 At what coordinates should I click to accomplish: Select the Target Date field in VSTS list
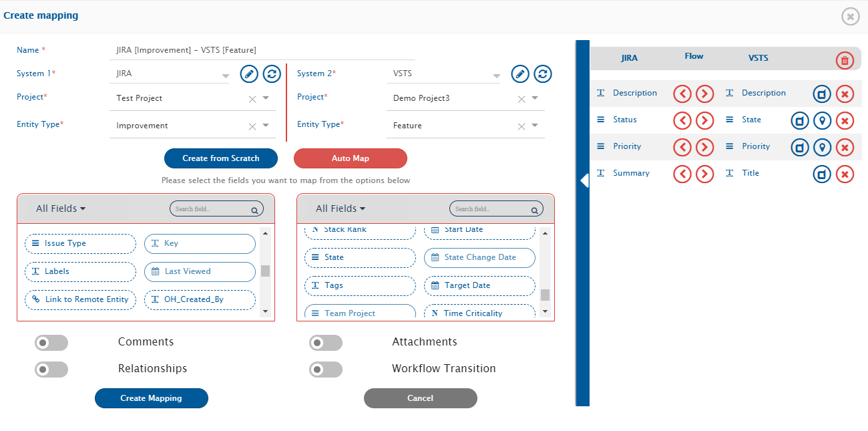pos(479,286)
